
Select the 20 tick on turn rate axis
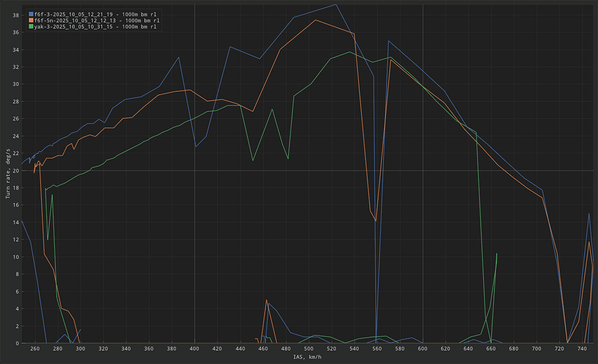[16, 171]
